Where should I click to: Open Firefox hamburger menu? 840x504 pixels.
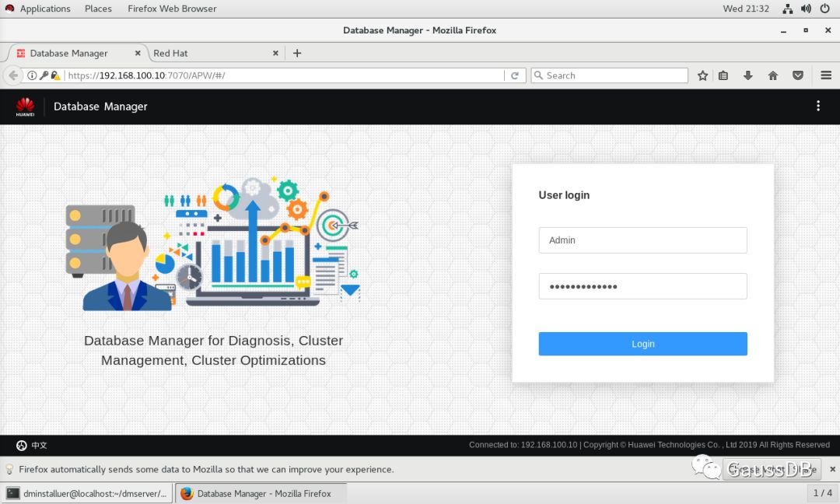(x=826, y=75)
